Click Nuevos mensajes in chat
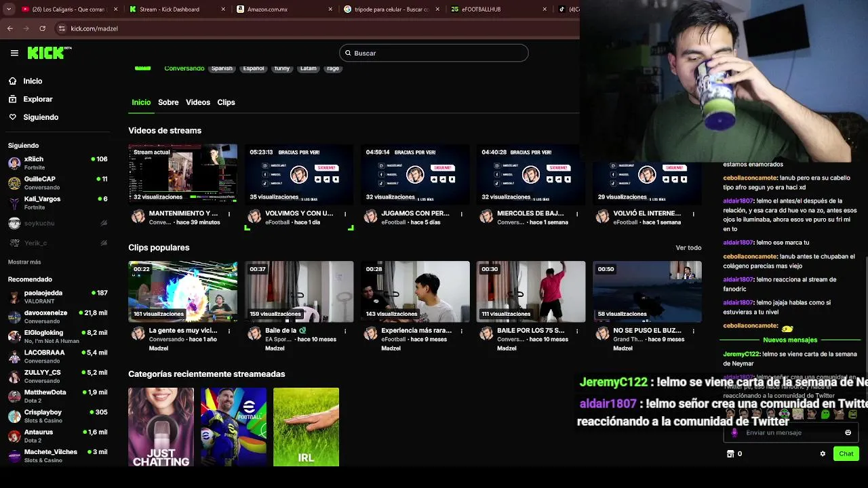The height and width of the screenshot is (488, 868). pyautogui.click(x=790, y=340)
